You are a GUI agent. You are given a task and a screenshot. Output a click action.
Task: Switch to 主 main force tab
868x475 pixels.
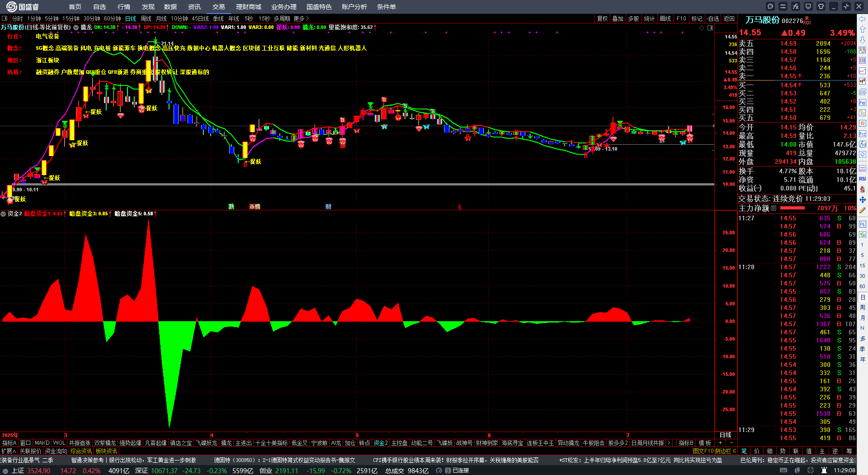[x=822, y=451]
